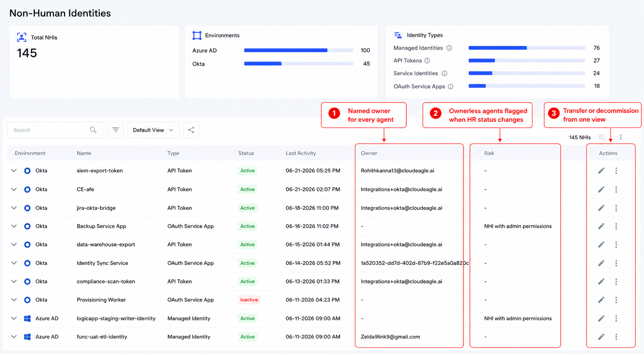Click the Managed Identities progress bar
Image resolution: width=644 pixels, height=354 pixels.
[527, 48]
